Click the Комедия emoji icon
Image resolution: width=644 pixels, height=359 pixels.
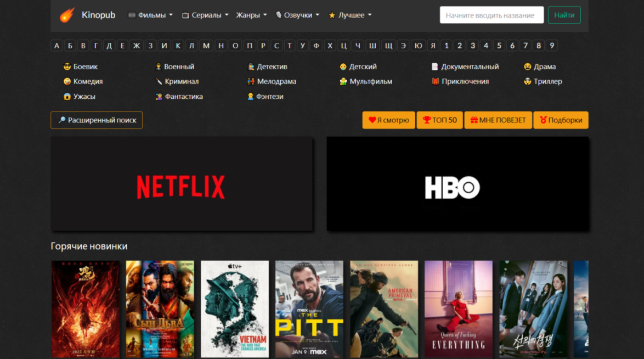(x=67, y=81)
